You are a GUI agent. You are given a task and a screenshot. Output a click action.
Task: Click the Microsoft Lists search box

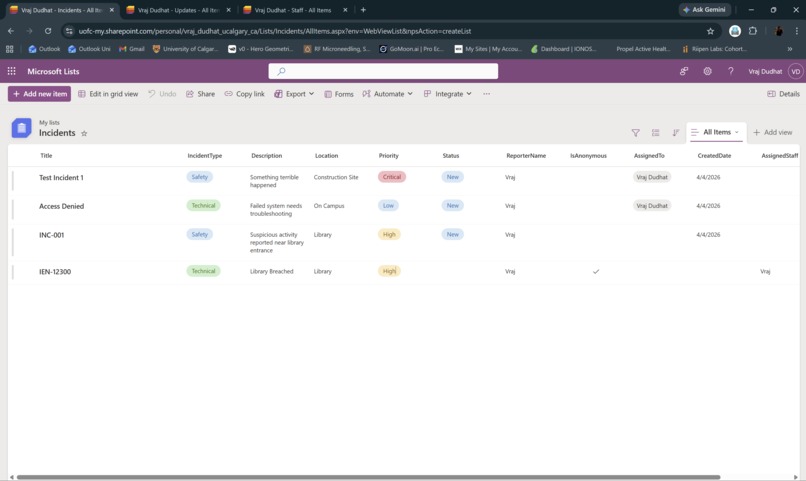click(x=383, y=71)
